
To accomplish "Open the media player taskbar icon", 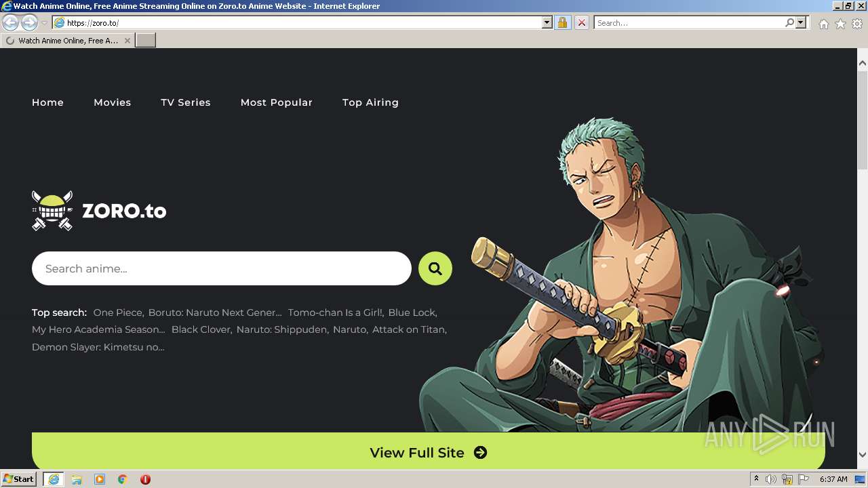I will pyautogui.click(x=100, y=479).
